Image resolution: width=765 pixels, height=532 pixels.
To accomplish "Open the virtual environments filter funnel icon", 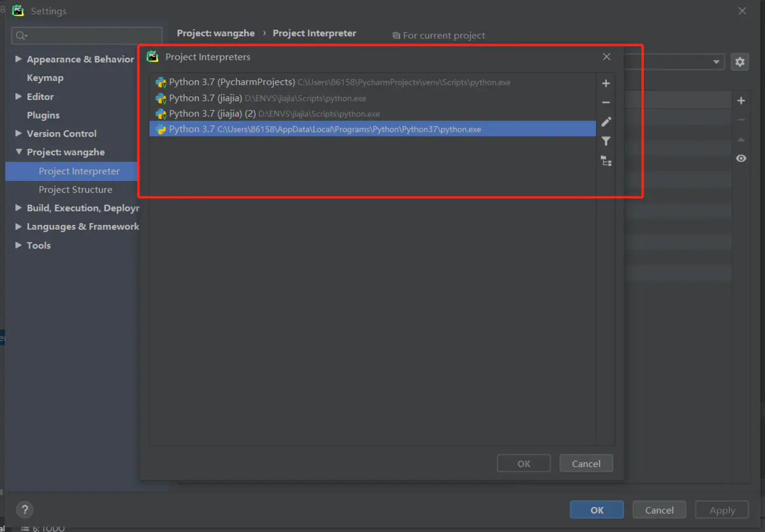I will click(x=606, y=141).
